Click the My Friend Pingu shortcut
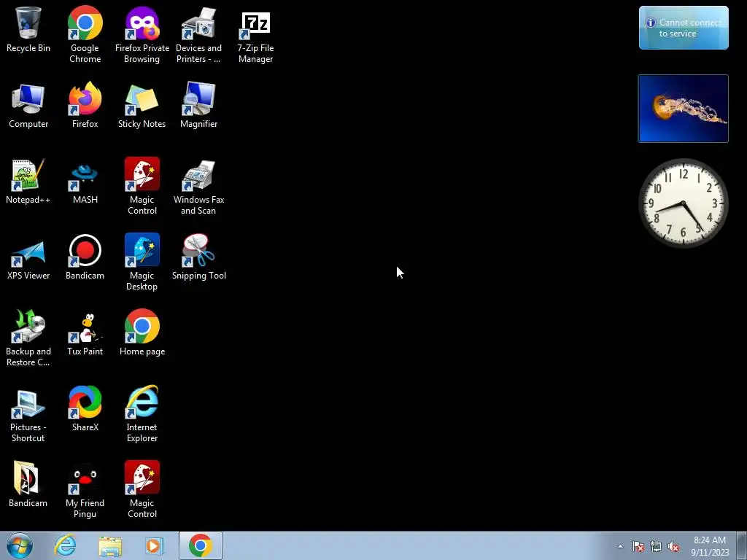 (x=85, y=489)
